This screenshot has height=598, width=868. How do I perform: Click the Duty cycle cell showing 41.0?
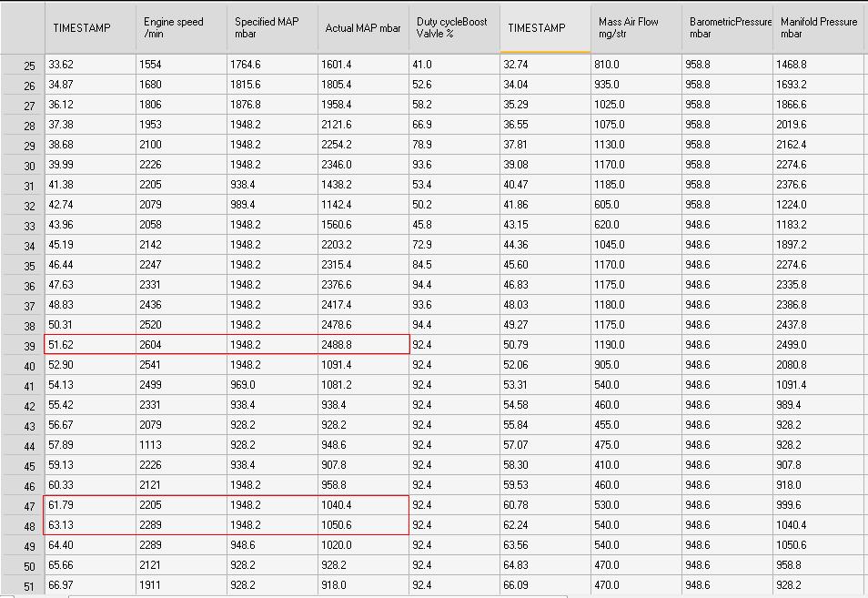454,65
